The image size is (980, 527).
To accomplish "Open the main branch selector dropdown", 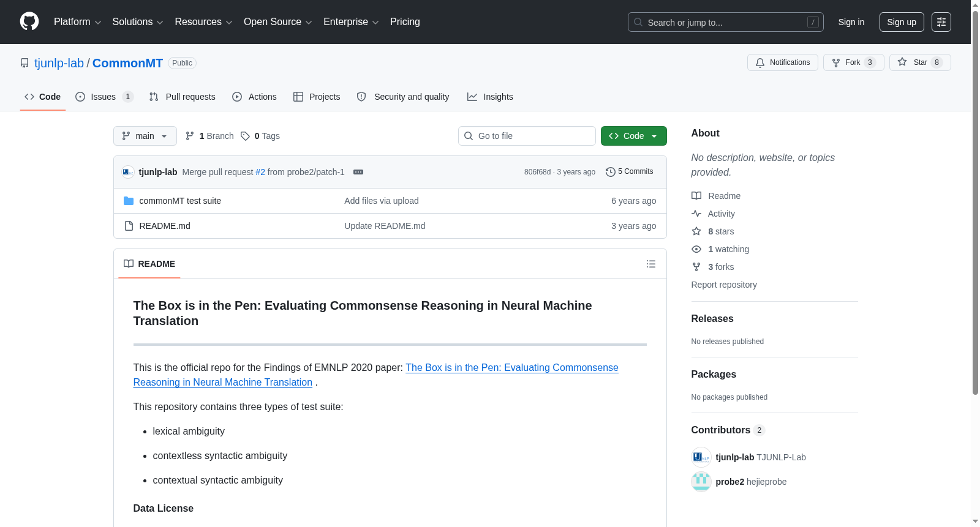I will click(x=145, y=136).
